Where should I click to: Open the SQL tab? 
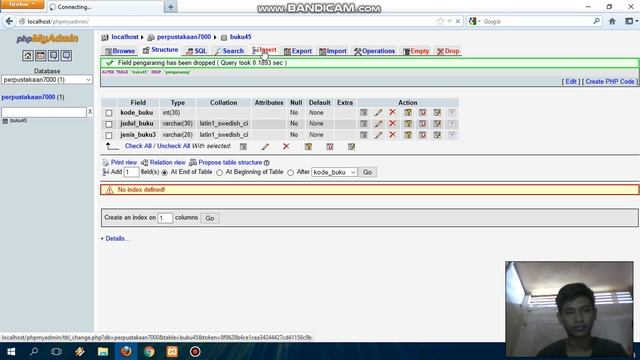pyautogui.click(x=197, y=51)
